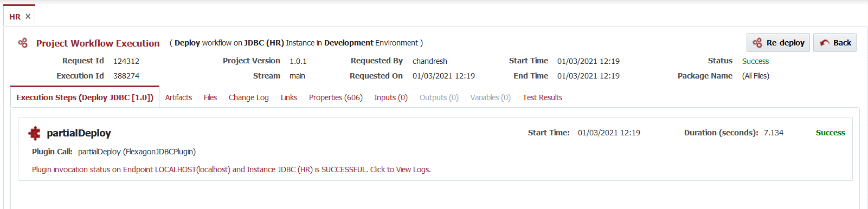The height and width of the screenshot is (209, 868).
Task: Click the Deploy workflow description text
Action: coord(296,43)
